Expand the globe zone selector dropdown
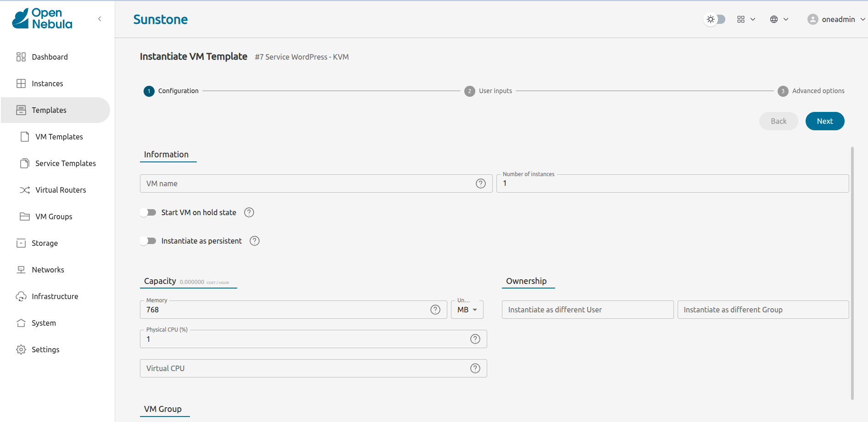868x422 pixels. click(x=779, y=19)
